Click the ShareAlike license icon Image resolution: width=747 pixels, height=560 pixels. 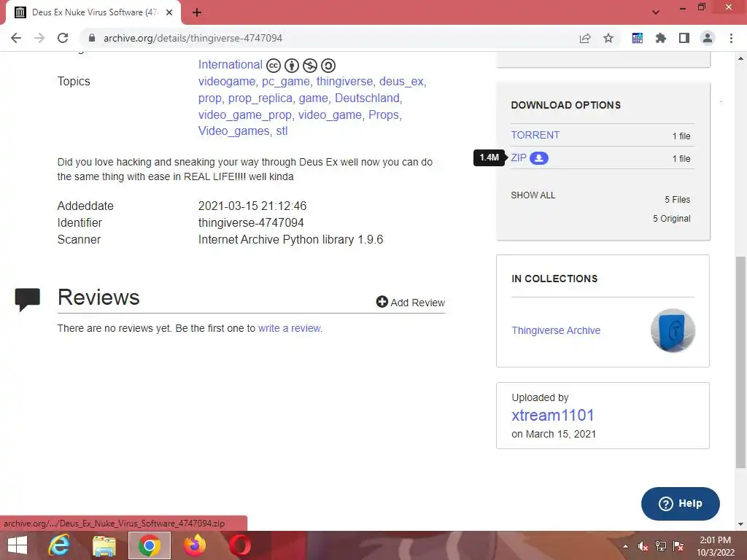point(328,65)
